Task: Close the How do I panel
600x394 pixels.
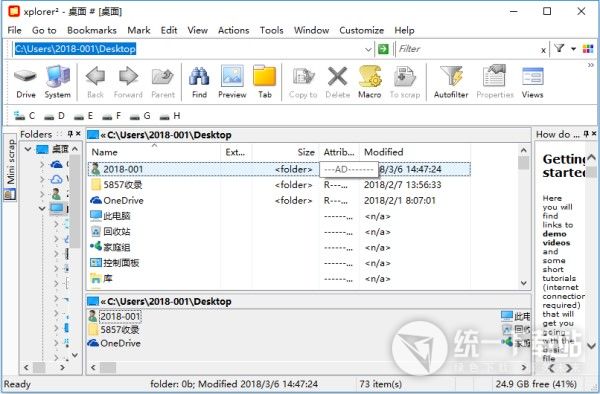Action: coord(594,134)
